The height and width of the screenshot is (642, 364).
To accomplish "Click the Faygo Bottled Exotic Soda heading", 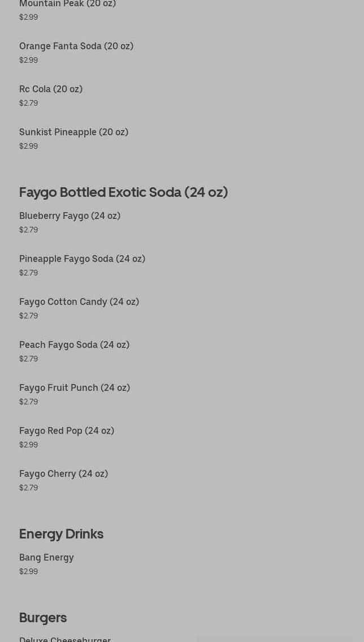I will point(123,192).
